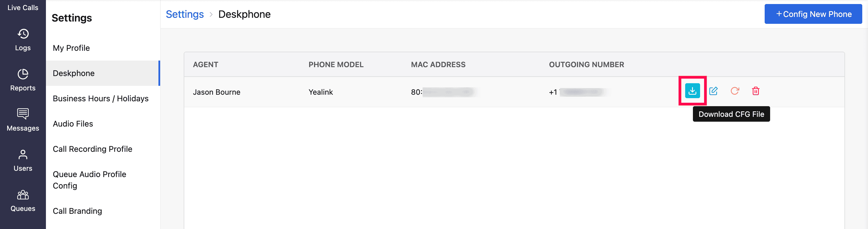Viewport: 868px width, 229px height.
Task: Open the Logs section icon
Action: point(23,34)
